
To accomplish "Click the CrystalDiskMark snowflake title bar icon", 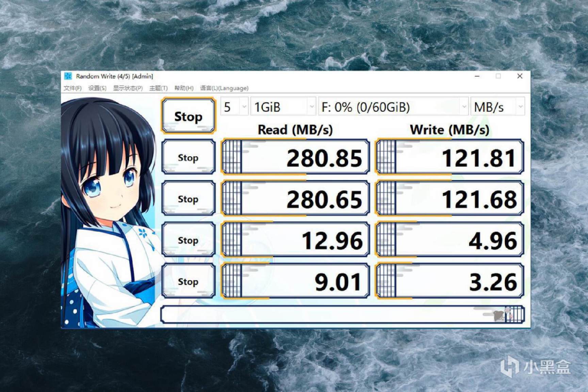I will click(x=68, y=76).
